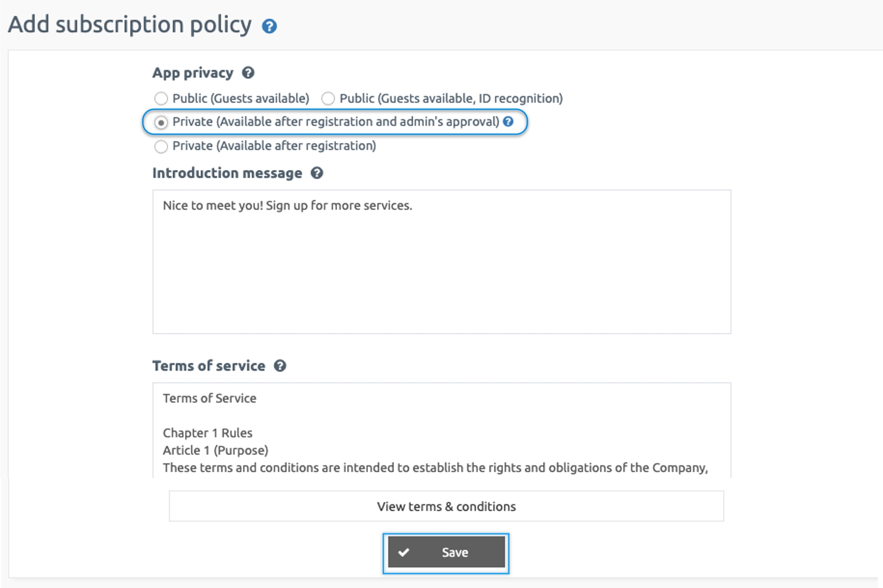Select Public with ID recognition radio option
Image resolution: width=883 pixels, height=588 pixels.
(x=328, y=98)
